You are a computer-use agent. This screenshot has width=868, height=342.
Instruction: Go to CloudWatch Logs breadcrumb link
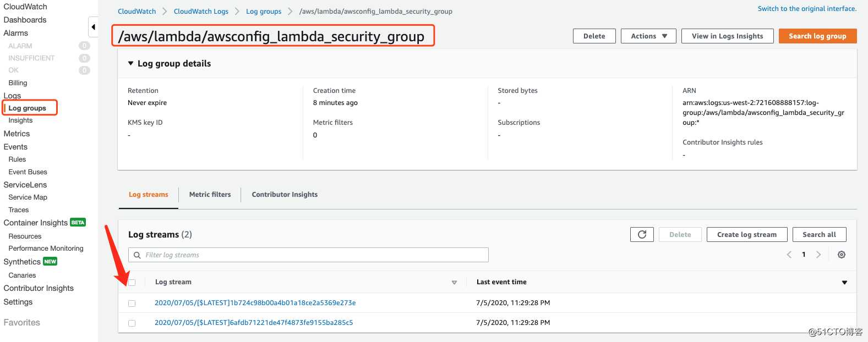201,12
